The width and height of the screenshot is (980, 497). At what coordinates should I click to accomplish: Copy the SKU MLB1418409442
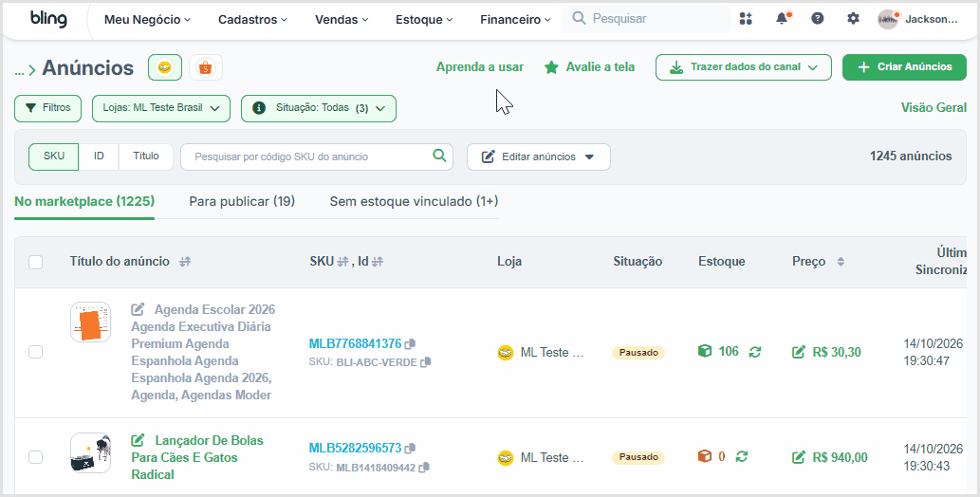pyautogui.click(x=424, y=467)
